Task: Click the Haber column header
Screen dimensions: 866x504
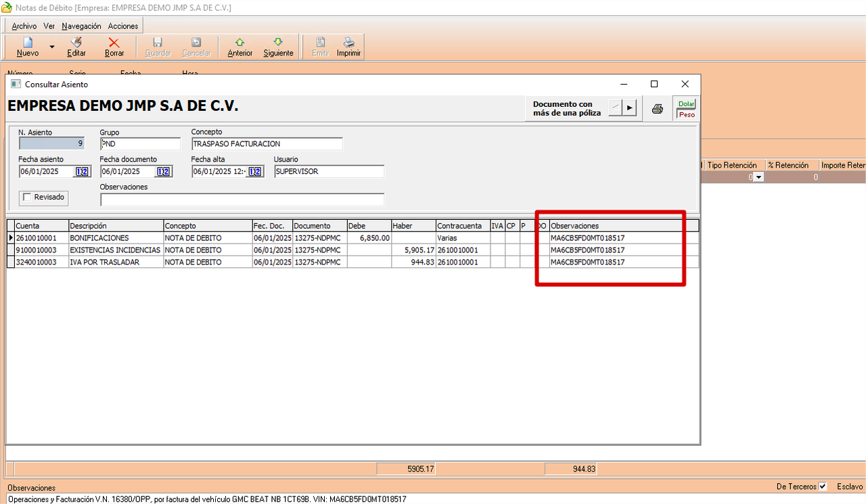Action: [413, 225]
